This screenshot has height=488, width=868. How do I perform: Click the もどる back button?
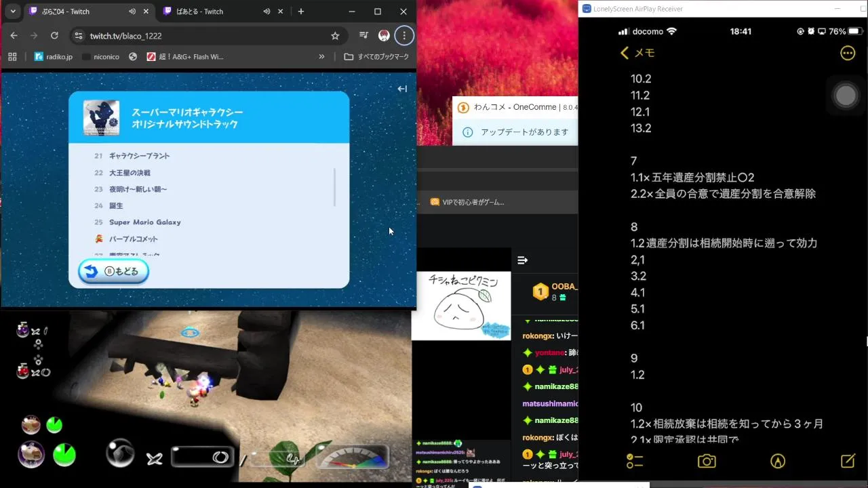[113, 271]
